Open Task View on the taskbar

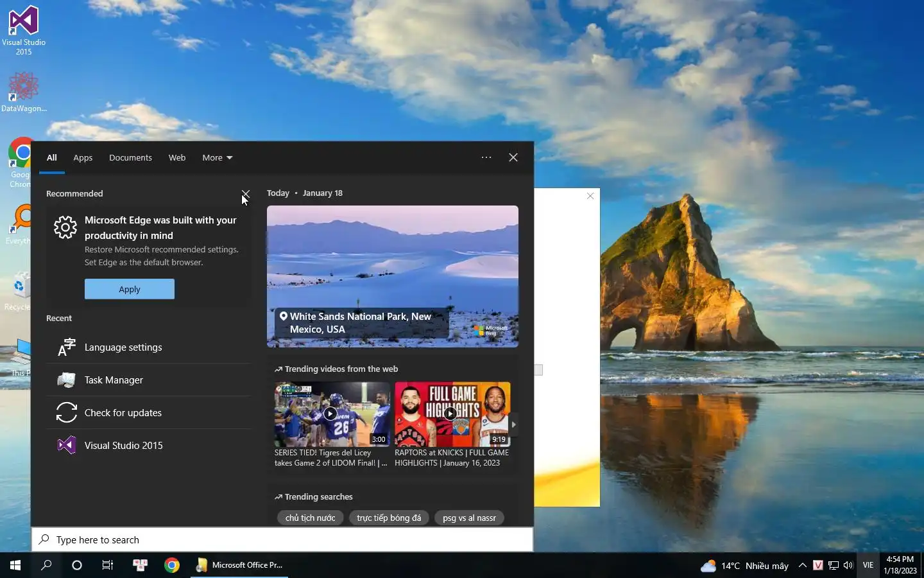pos(108,565)
